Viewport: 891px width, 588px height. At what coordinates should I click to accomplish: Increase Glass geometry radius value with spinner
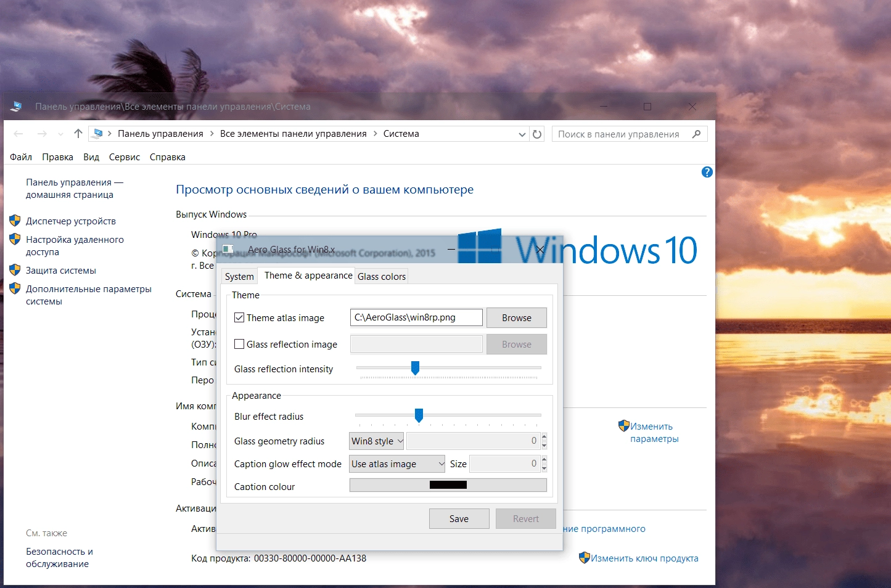click(x=544, y=437)
